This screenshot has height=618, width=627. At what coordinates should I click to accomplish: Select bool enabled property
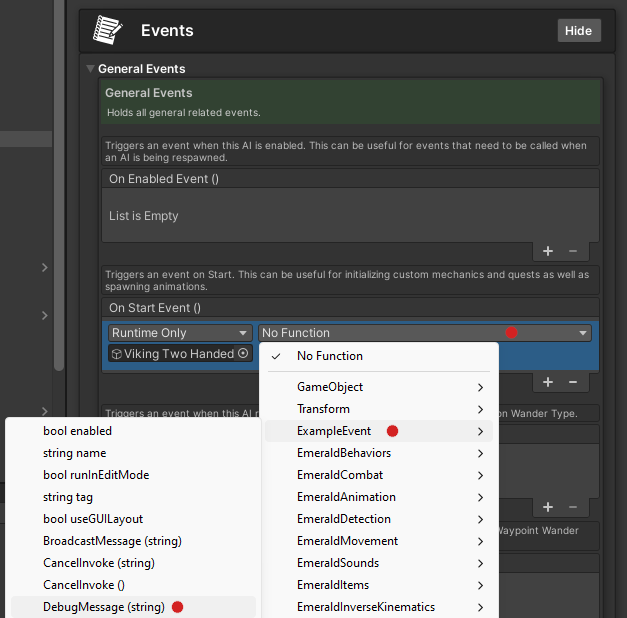[x=78, y=431]
